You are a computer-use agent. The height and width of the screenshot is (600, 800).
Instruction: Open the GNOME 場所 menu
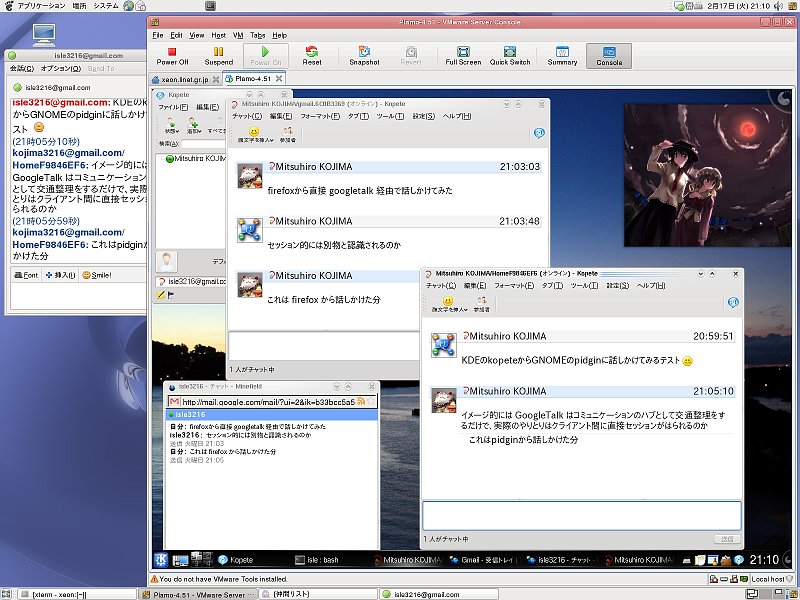coord(79,6)
